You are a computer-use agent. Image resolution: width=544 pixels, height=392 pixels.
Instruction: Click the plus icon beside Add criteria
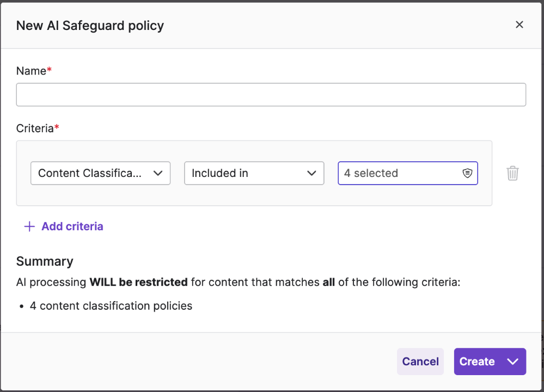29,226
